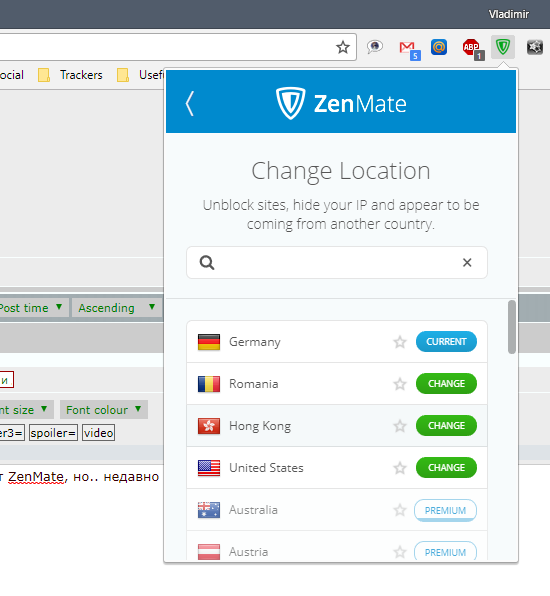Image resolution: width=550 pixels, height=596 pixels.
Task: Click the Austria flag icon
Action: [x=209, y=552]
